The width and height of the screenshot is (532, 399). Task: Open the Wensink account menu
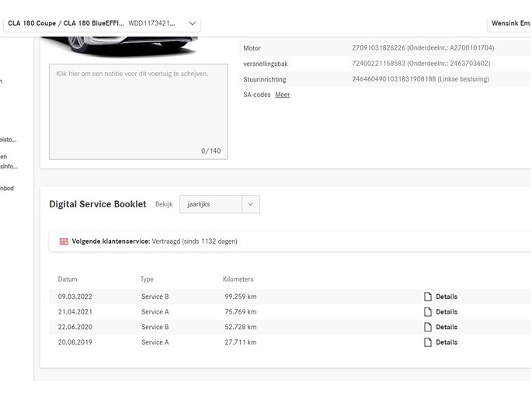point(509,24)
